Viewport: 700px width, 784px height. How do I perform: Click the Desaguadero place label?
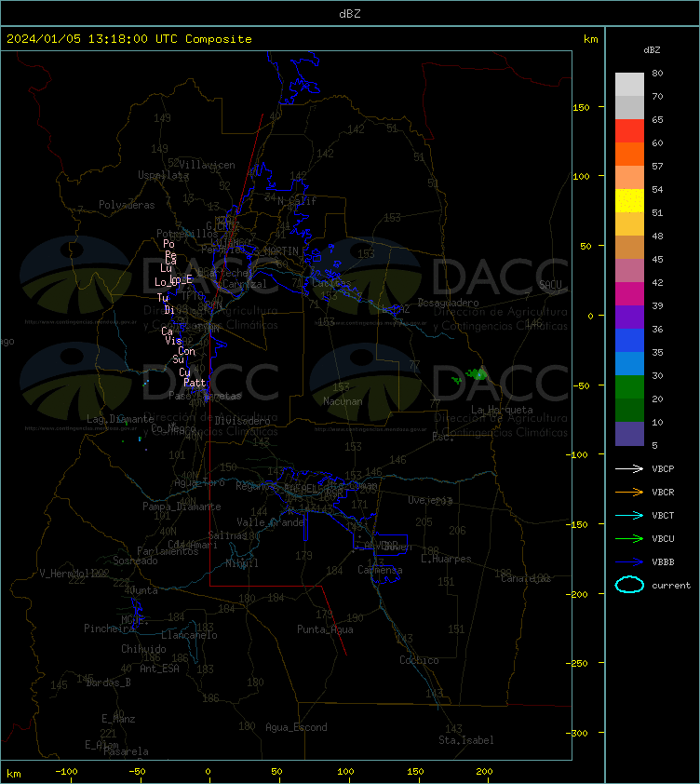click(448, 303)
